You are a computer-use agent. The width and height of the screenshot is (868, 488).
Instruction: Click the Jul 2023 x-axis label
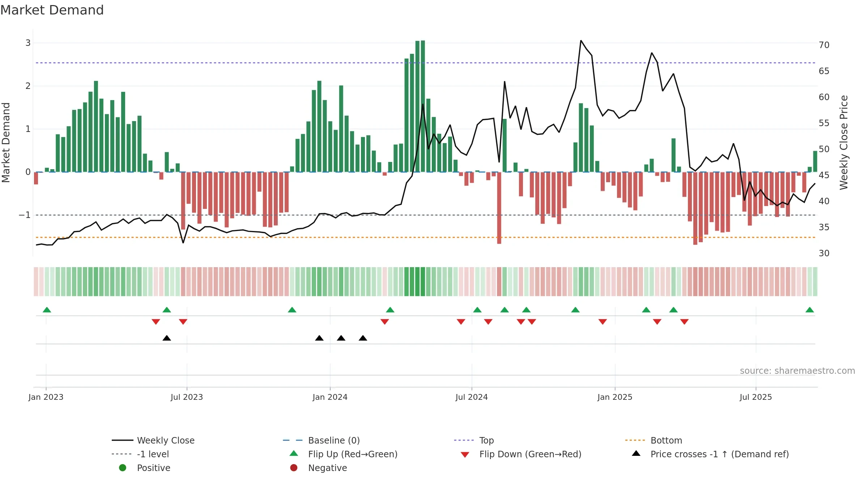(187, 397)
